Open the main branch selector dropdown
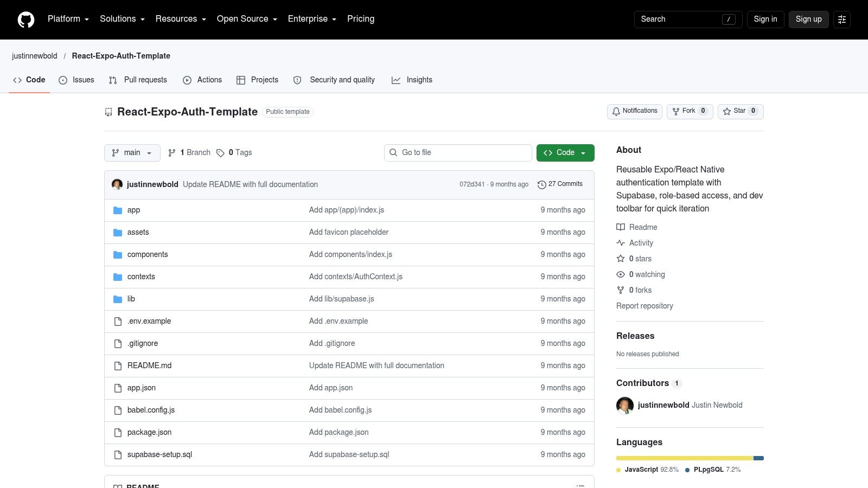The width and height of the screenshot is (868, 488). click(x=132, y=153)
